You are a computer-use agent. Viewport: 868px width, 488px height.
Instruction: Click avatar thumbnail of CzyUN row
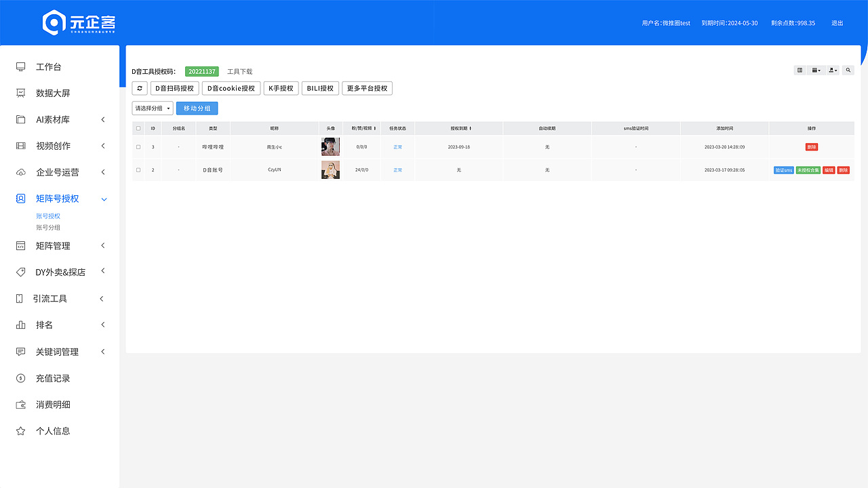pos(330,170)
